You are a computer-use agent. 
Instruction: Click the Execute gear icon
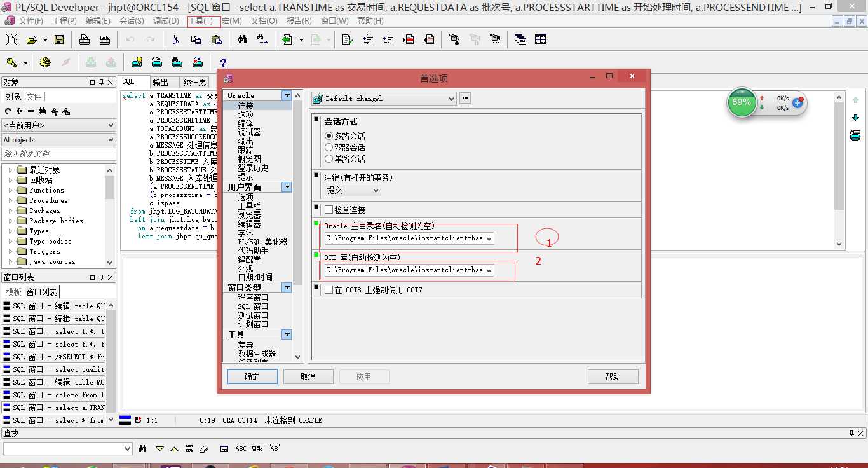pyautogui.click(x=44, y=62)
